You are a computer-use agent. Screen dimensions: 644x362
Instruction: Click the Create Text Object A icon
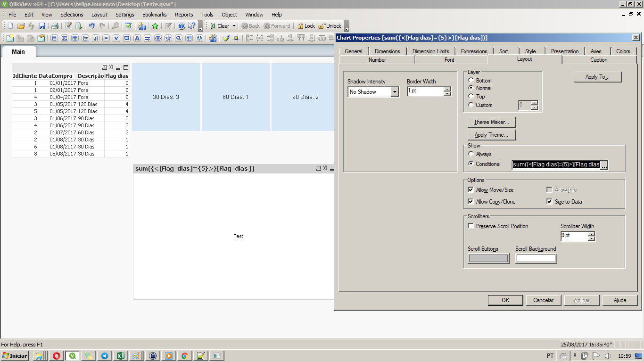click(x=137, y=38)
